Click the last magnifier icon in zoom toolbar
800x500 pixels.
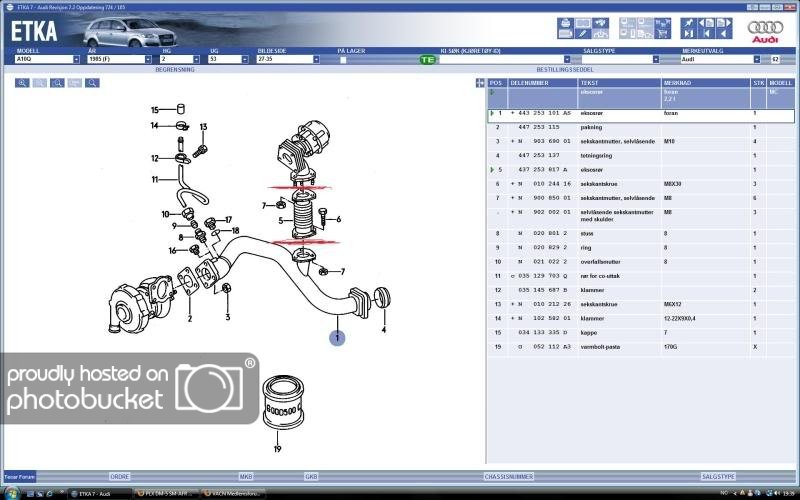[x=92, y=83]
